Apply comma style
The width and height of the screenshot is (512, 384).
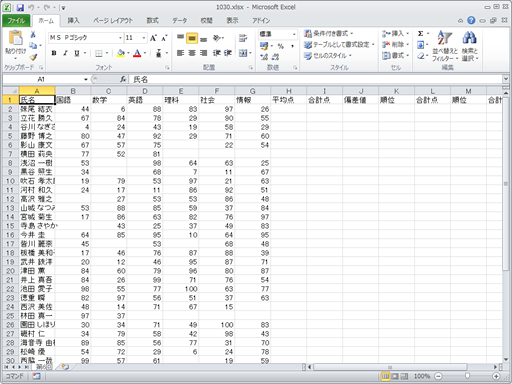292,46
